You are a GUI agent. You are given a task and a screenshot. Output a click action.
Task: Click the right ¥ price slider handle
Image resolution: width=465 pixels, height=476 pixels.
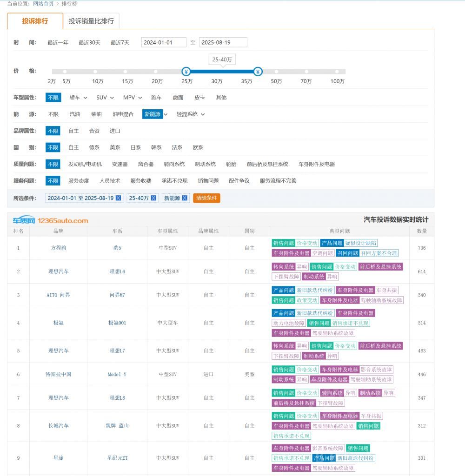coord(258,72)
